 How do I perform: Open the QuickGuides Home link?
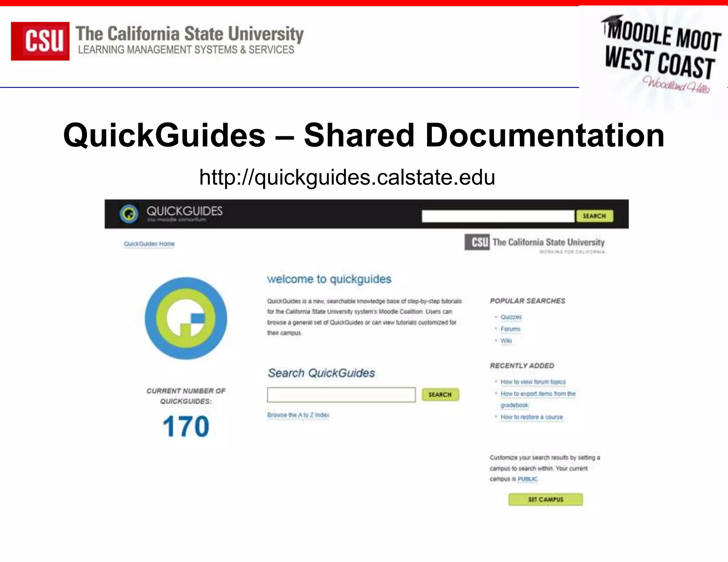pyautogui.click(x=149, y=244)
